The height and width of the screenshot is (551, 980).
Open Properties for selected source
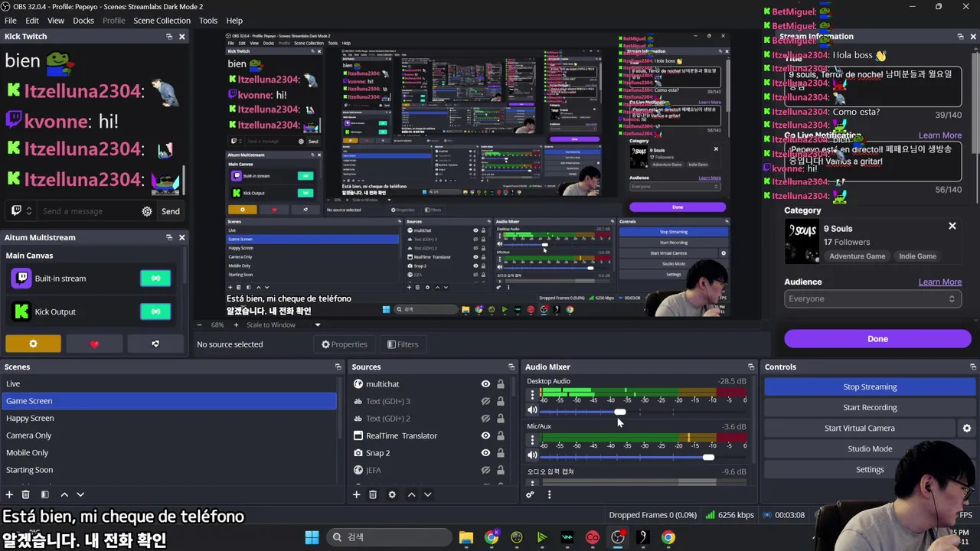point(345,344)
